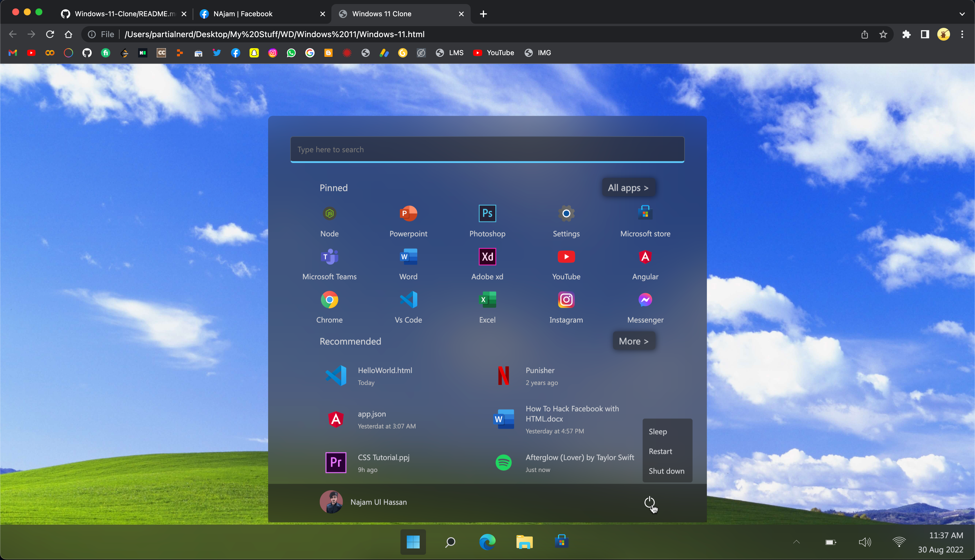Screen dimensions: 975x560
Task: Open Chrome three-dot menu
Action: 962,34
